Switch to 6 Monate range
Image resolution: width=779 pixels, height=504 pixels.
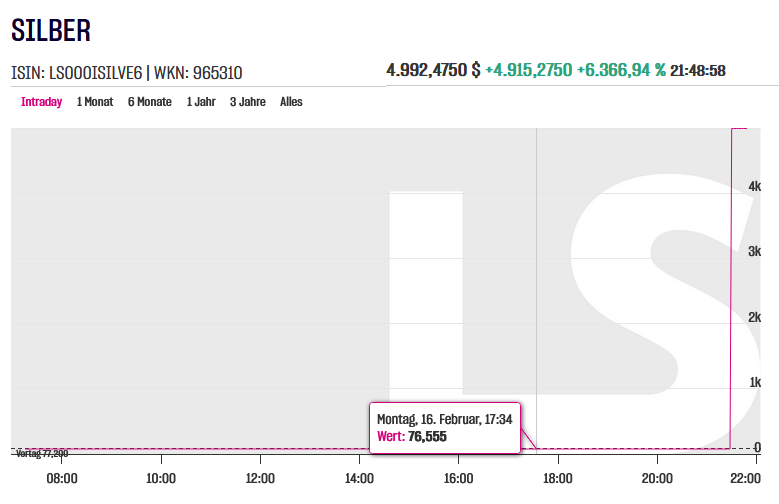coord(150,102)
